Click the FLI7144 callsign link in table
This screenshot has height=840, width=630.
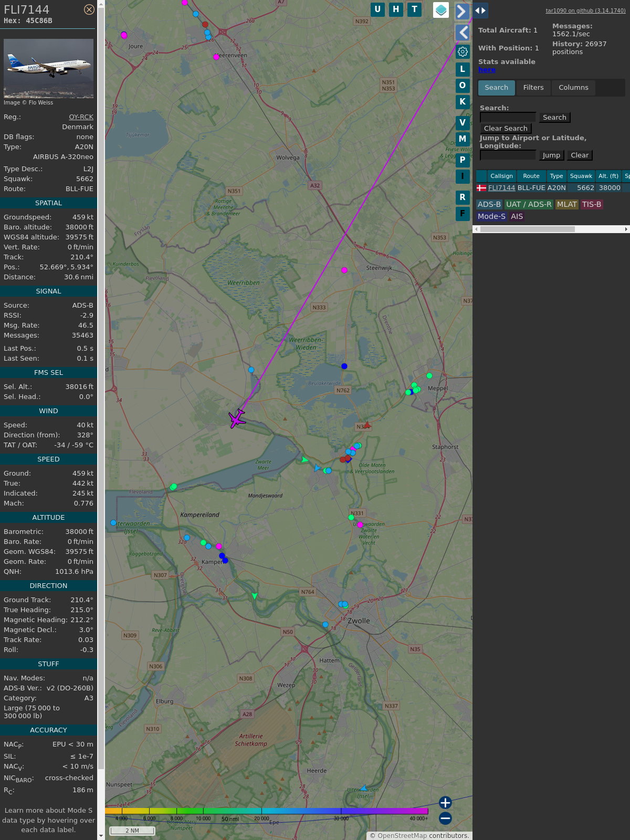tap(501, 188)
